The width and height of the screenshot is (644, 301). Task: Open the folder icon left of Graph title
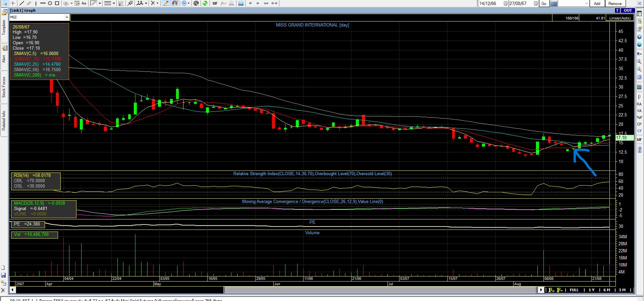(x=4, y=13)
